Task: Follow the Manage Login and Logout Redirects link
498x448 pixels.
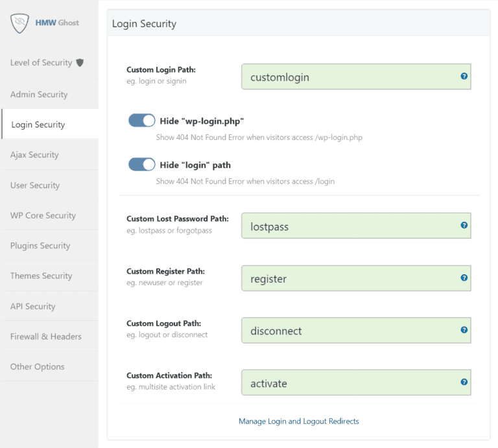Action: pyautogui.click(x=298, y=421)
